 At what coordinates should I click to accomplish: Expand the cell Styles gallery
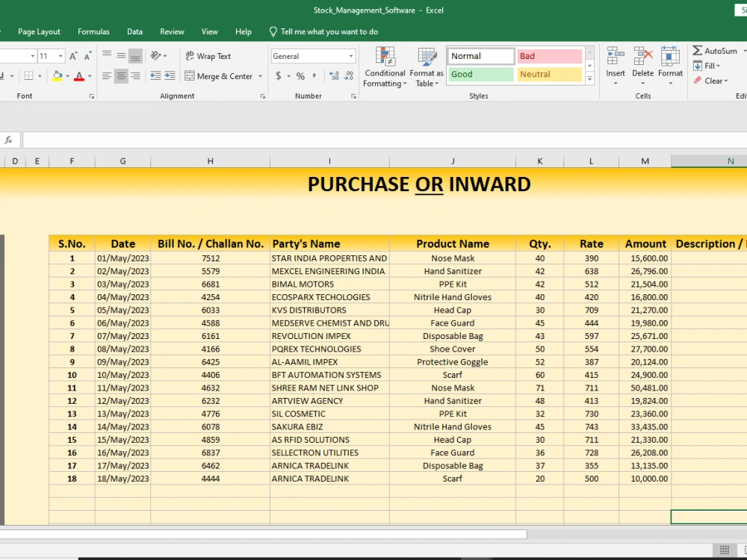590,79
